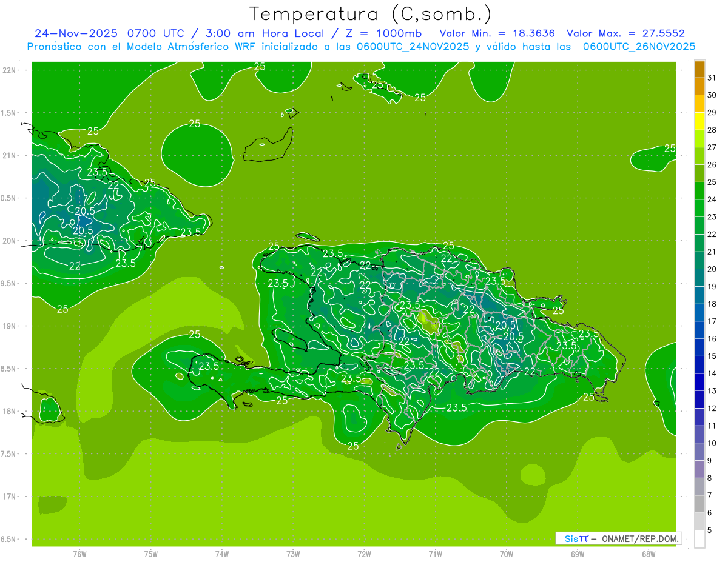Click the 0.5N latitude axis label
The height and width of the screenshot is (562, 728).
click(9, 198)
